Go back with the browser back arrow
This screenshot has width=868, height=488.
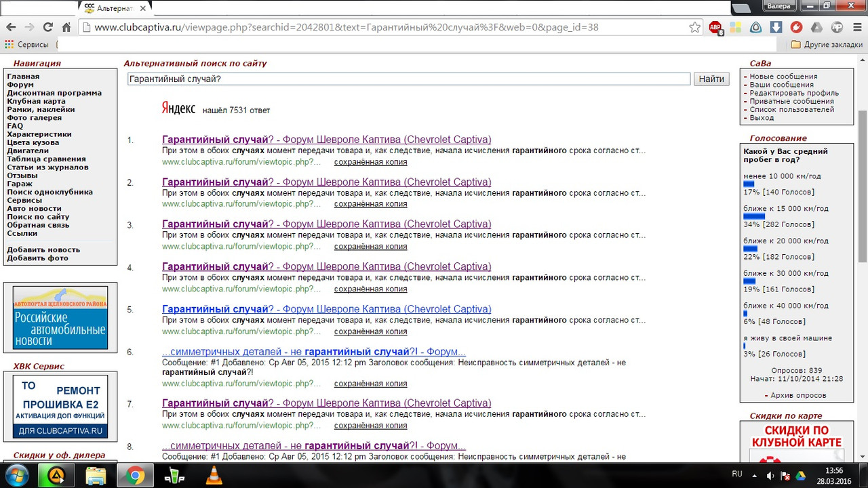pyautogui.click(x=11, y=27)
